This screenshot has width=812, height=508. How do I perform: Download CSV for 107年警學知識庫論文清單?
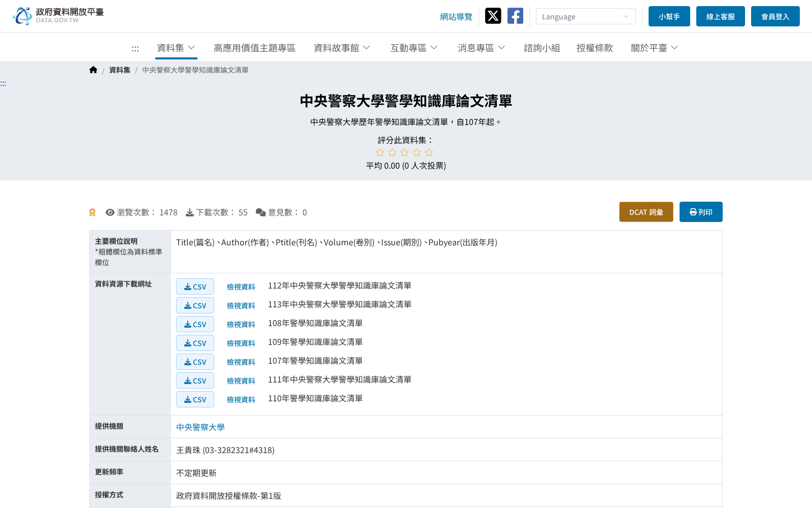pyautogui.click(x=195, y=362)
